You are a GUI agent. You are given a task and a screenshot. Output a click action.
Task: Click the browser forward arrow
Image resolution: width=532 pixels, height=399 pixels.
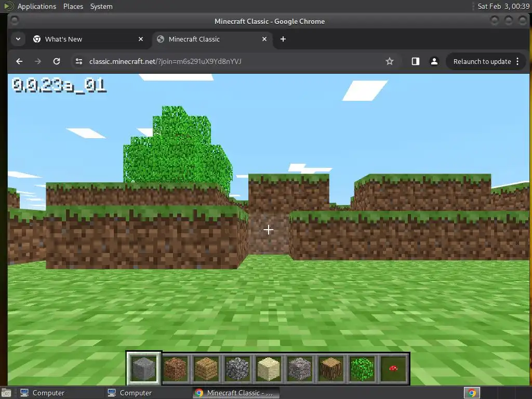38,61
